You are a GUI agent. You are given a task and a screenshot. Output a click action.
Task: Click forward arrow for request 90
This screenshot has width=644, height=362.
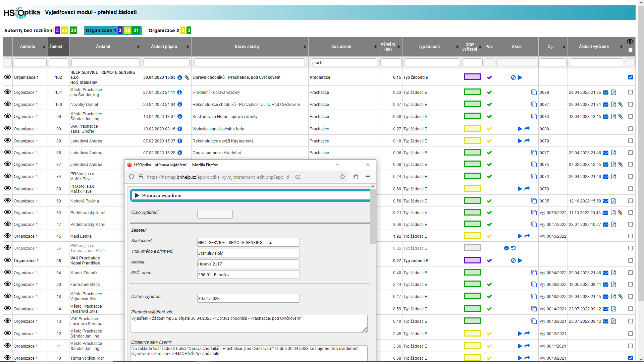point(527,129)
